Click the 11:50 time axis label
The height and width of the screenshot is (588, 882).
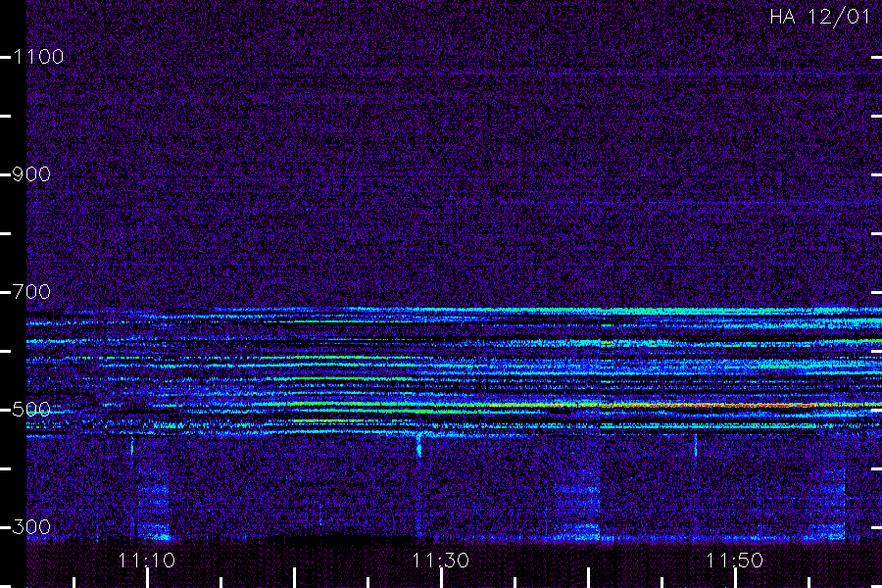coord(735,561)
